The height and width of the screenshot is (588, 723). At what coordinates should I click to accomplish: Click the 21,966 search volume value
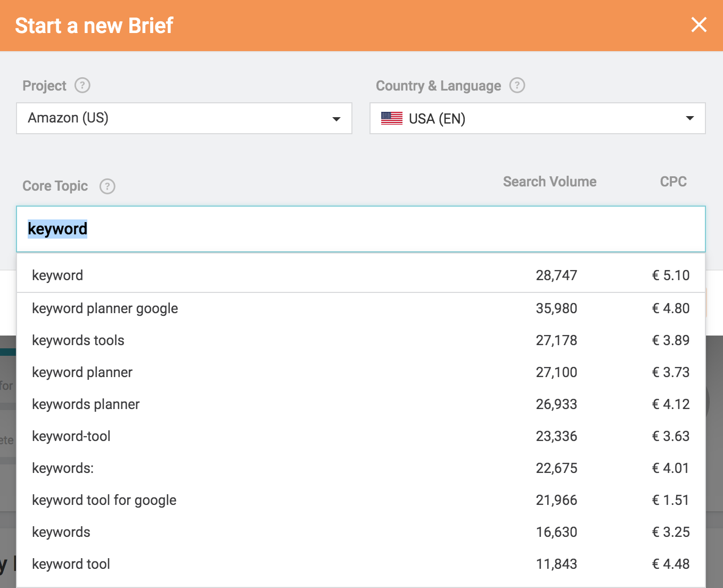pos(556,500)
